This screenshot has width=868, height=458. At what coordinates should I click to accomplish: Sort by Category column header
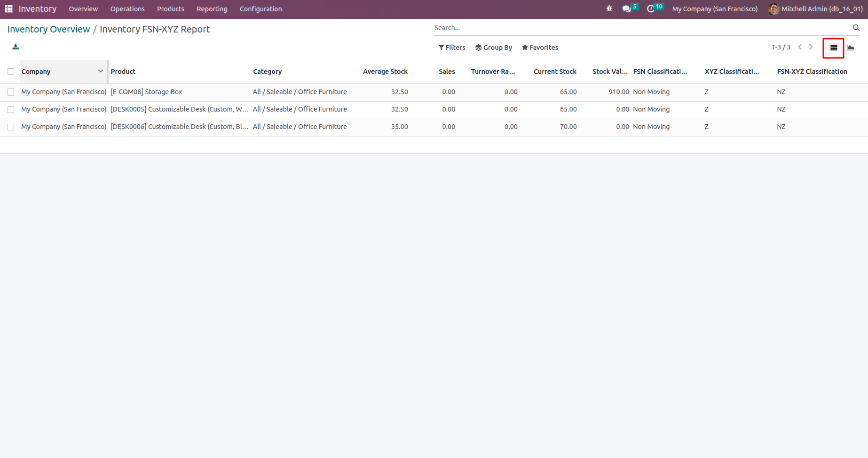pyautogui.click(x=268, y=72)
